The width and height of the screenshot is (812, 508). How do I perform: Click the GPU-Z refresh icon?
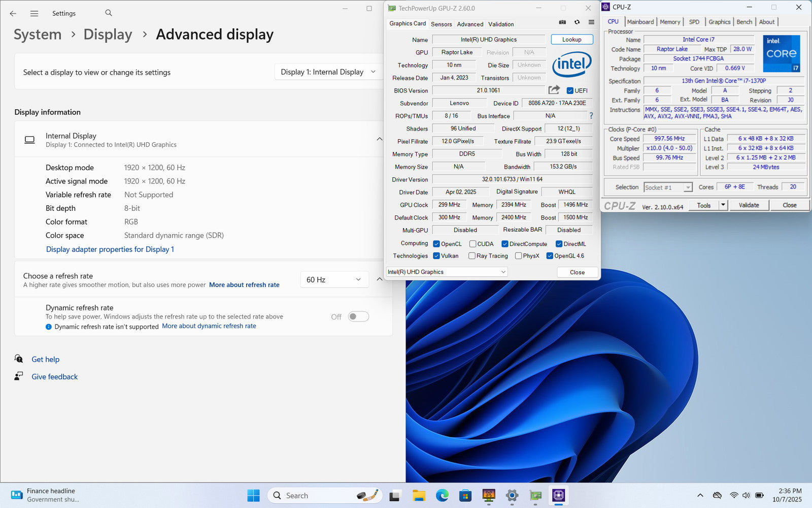[577, 22]
